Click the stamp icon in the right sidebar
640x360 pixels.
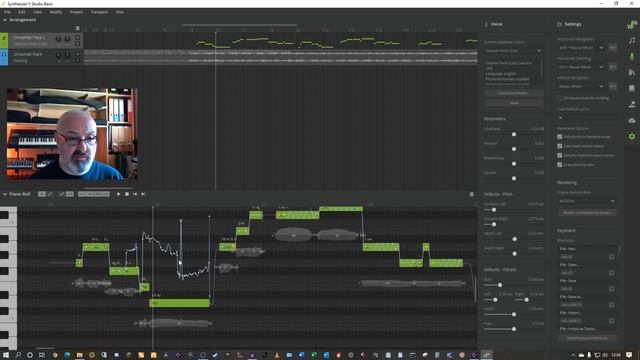(x=632, y=104)
